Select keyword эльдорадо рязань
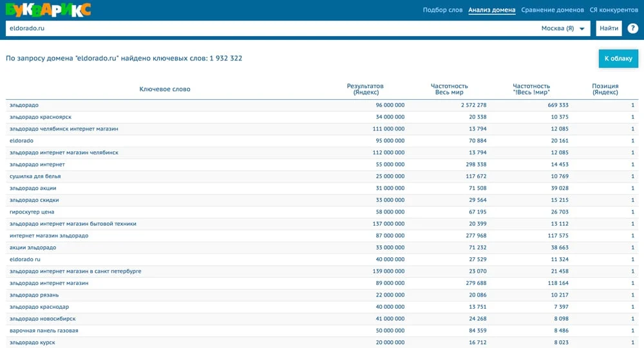Screen dimensions: 644x348 coord(34,295)
